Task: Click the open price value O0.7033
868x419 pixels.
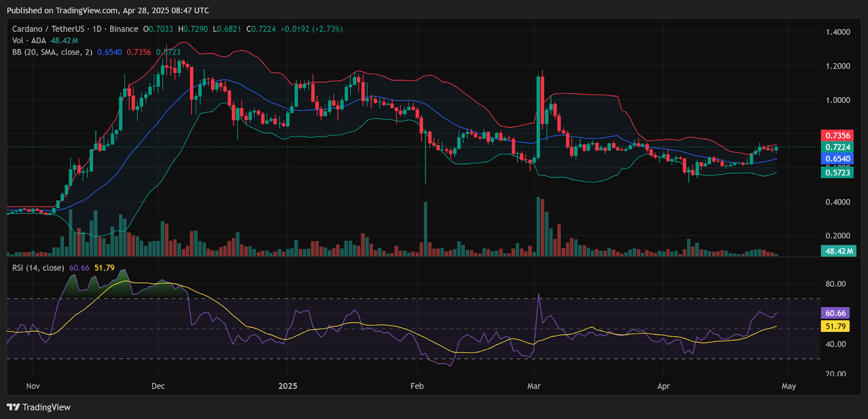Action: coord(158,29)
